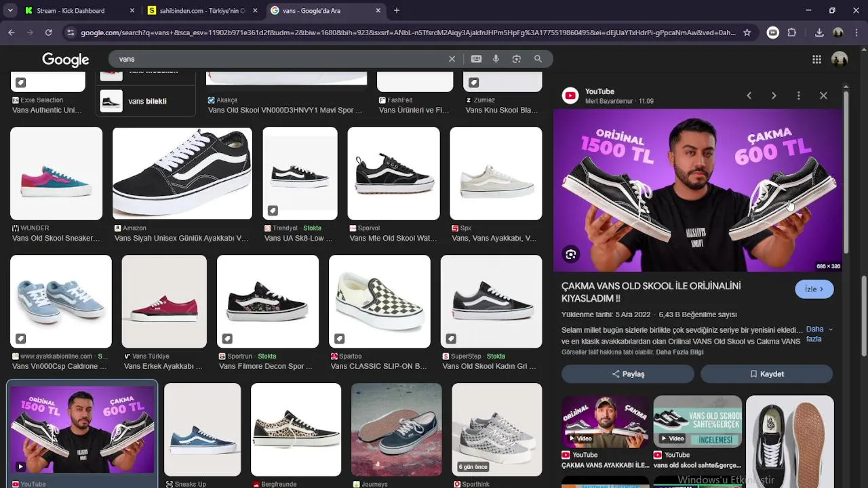Image resolution: width=868 pixels, height=488 pixels.
Task: Open the Spartoo checkered slip-on image
Action: point(380,302)
